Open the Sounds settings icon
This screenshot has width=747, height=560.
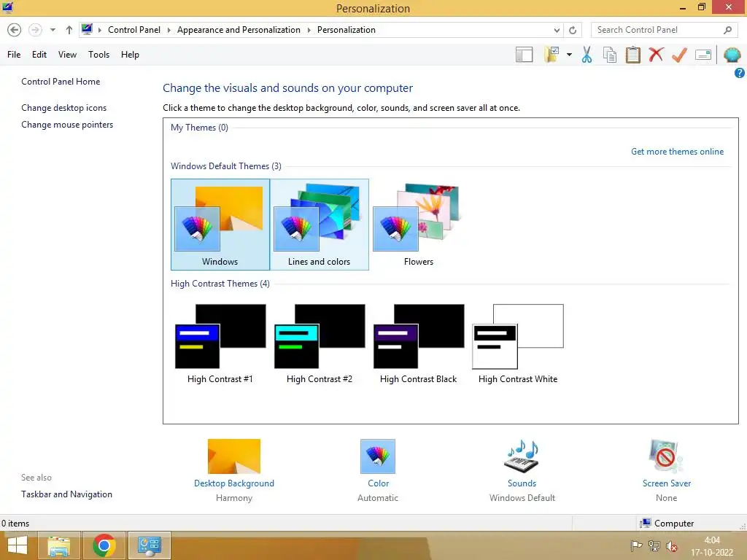tap(522, 456)
